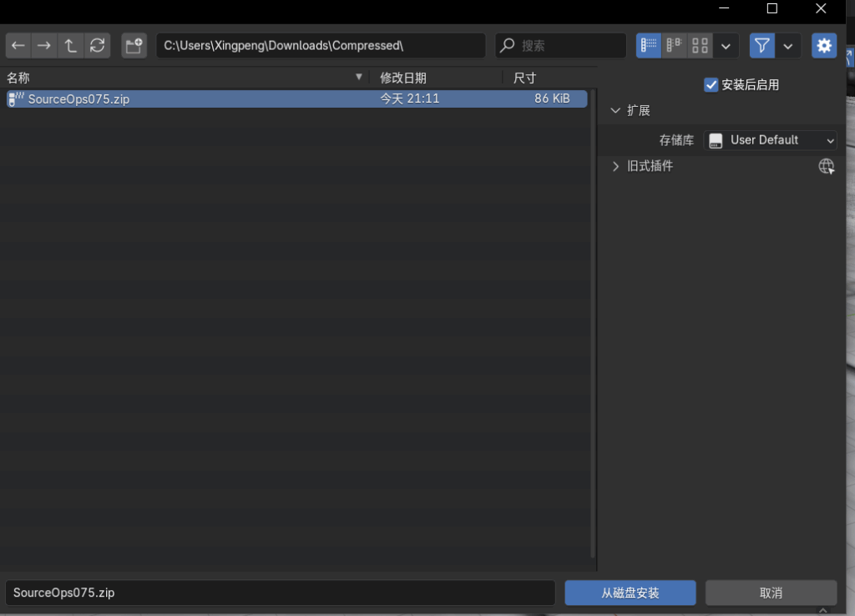This screenshot has height=616, width=855.
Task: Go back to previous folder
Action: pyautogui.click(x=18, y=45)
